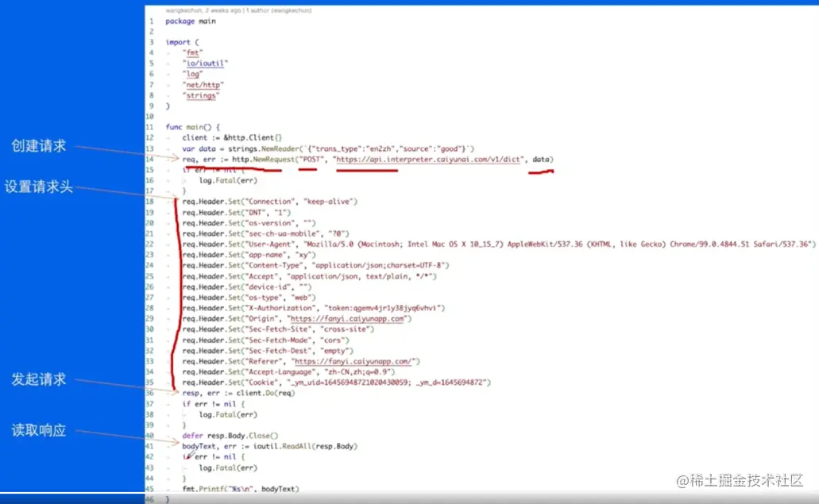The width and height of the screenshot is (819, 504).
Task: Click line number 22 in the gutter
Action: click(150, 244)
